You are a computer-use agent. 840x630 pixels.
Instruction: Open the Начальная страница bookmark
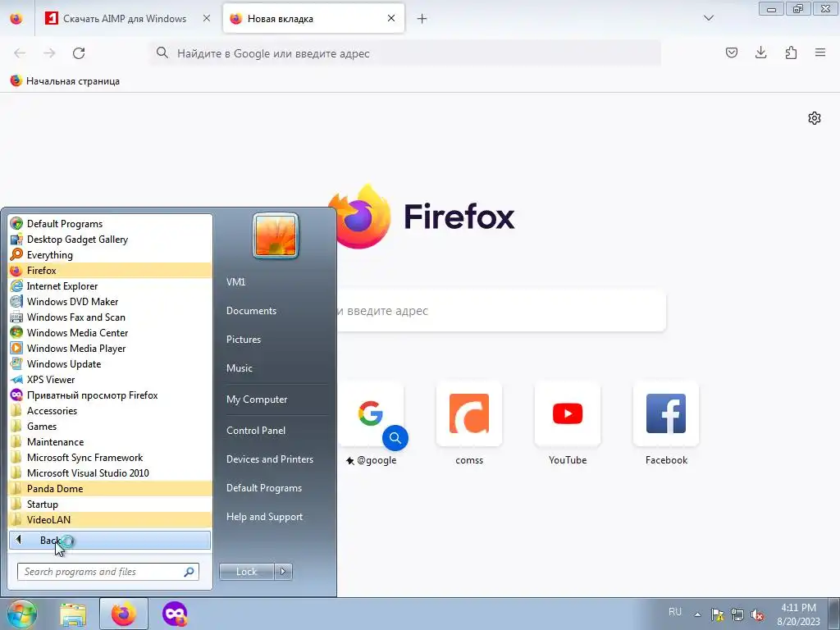point(65,81)
